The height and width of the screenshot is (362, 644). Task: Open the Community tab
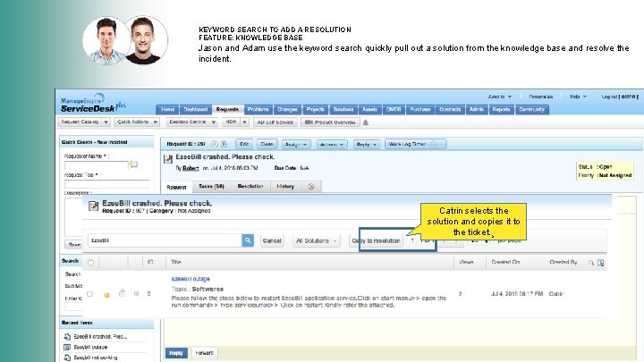point(531,110)
